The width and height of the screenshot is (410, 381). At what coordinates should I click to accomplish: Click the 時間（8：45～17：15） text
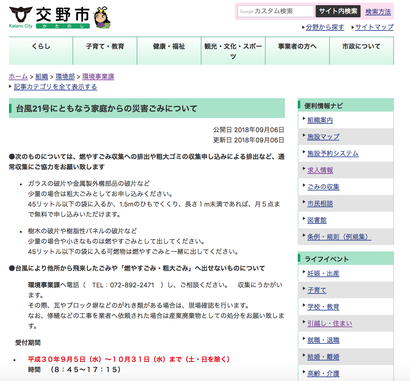(x=74, y=370)
